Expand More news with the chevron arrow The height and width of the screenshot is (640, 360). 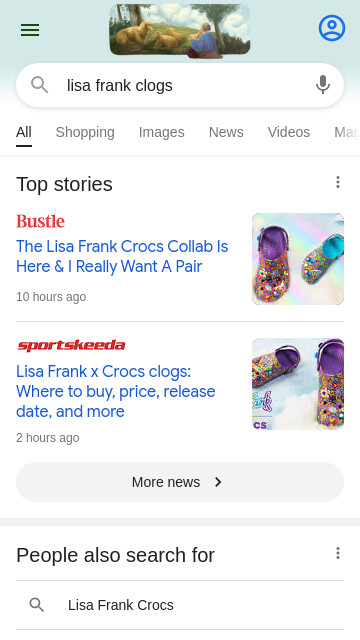218,482
